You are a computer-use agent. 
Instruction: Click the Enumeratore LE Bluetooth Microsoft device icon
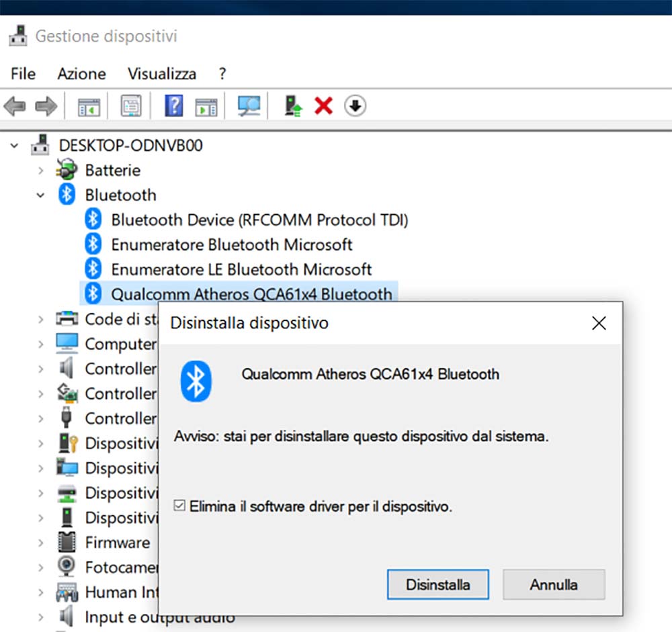point(93,269)
